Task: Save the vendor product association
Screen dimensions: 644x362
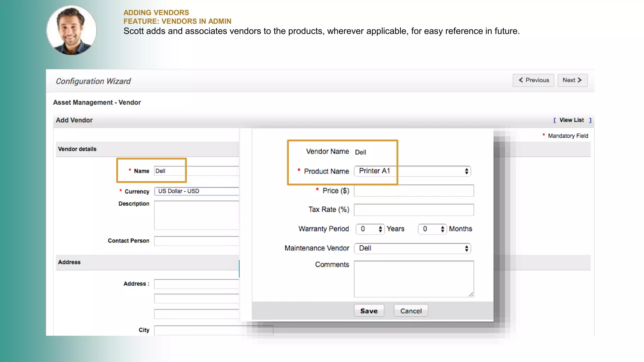Action: pyautogui.click(x=369, y=311)
